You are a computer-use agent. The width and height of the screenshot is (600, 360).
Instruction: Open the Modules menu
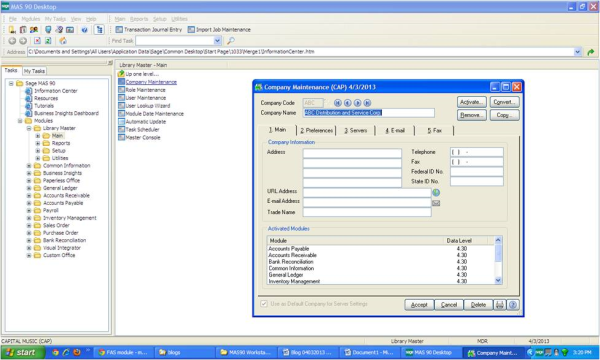[31, 19]
